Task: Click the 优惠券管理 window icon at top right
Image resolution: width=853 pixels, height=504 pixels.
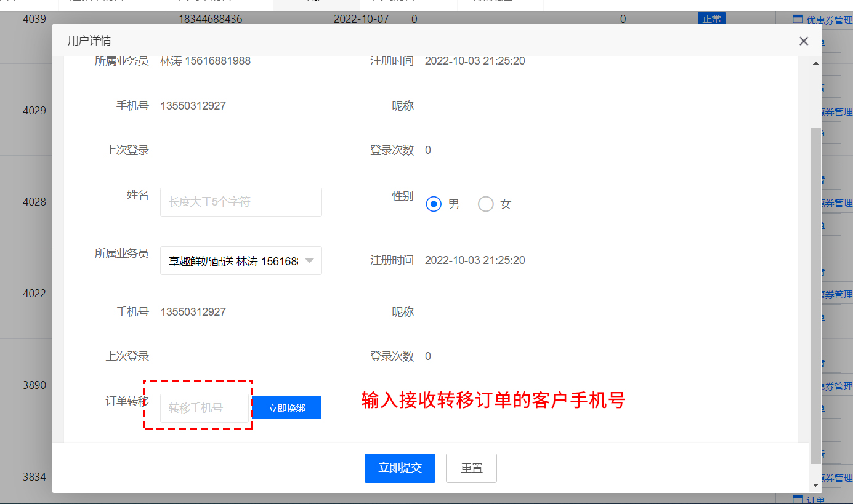Action: click(798, 19)
